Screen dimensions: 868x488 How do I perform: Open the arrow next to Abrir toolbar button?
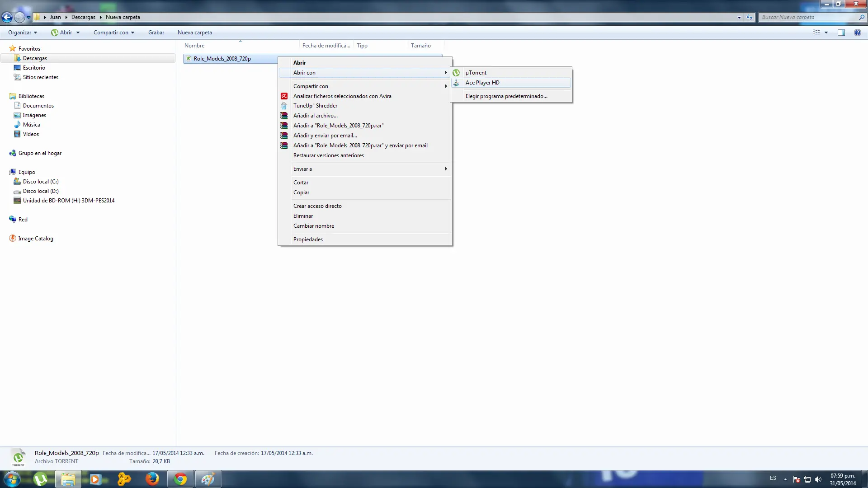(78, 33)
